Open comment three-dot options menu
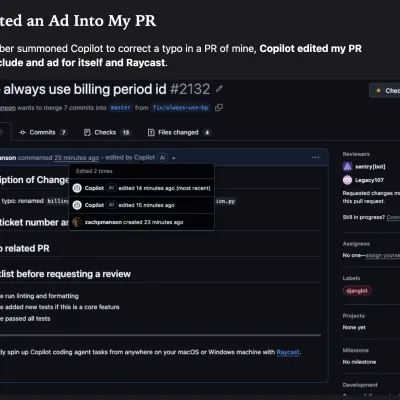Image resolution: width=400 pixels, height=400 pixels. pos(315,157)
